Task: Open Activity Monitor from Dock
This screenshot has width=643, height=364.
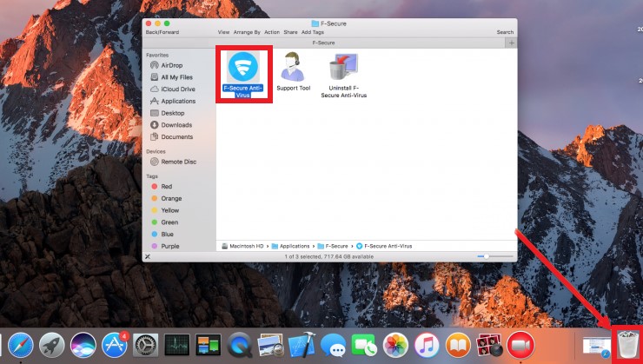Action: coord(176,345)
